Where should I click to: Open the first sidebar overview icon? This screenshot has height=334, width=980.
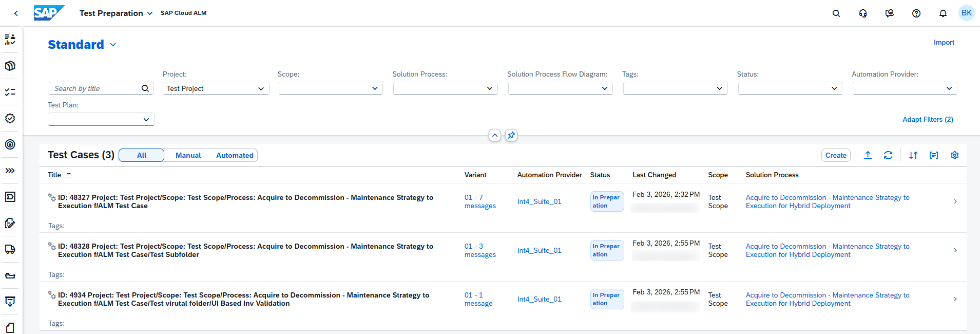coord(10,40)
